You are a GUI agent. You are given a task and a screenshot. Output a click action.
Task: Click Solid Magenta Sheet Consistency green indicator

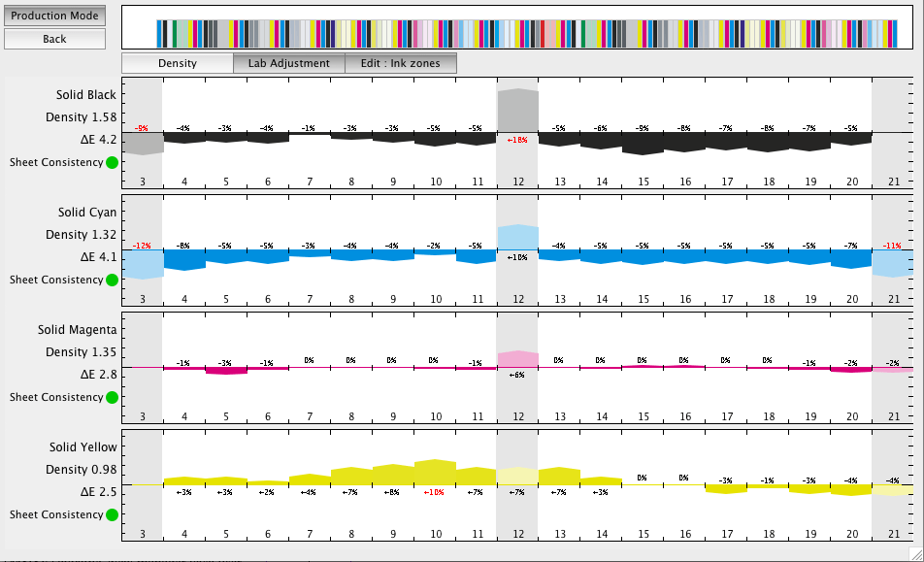click(x=112, y=397)
